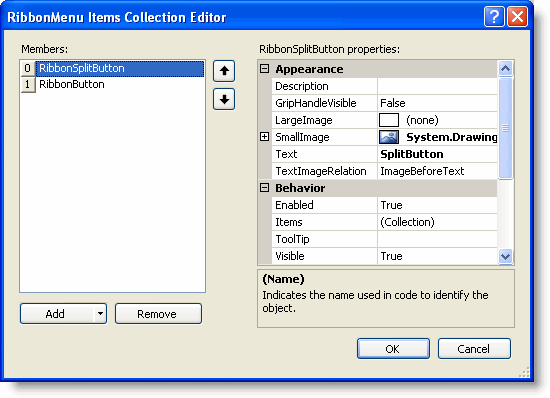550x398 pixels.
Task: Confirm with the OK button
Action: (x=393, y=349)
